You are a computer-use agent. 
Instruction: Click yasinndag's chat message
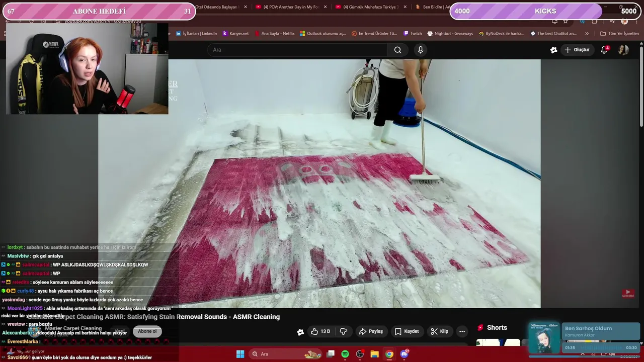(x=72, y=300)
